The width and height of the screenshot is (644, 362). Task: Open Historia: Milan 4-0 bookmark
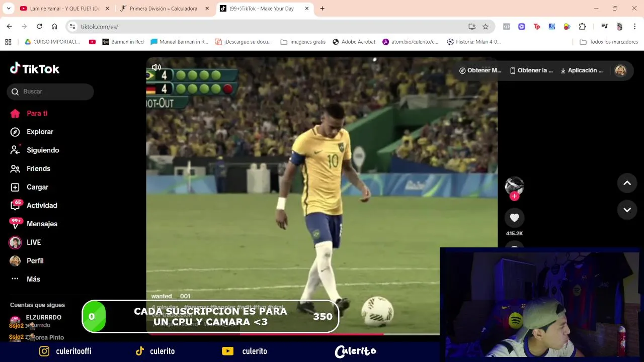click(474, 42)
